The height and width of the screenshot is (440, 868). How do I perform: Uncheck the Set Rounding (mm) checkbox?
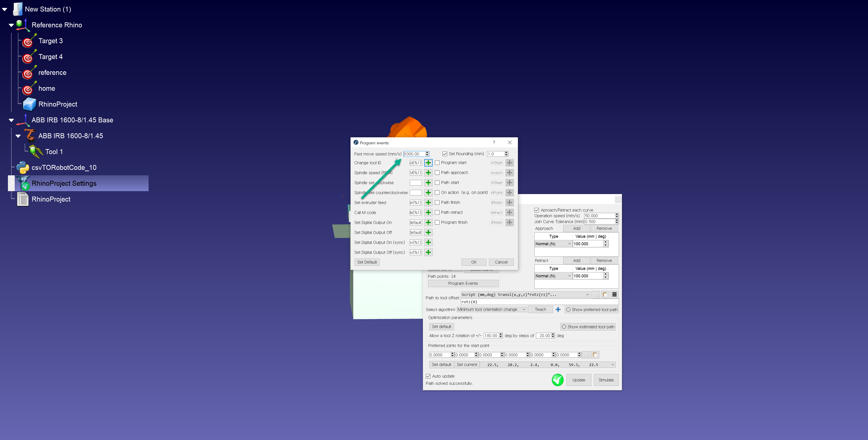pos(445,154)
